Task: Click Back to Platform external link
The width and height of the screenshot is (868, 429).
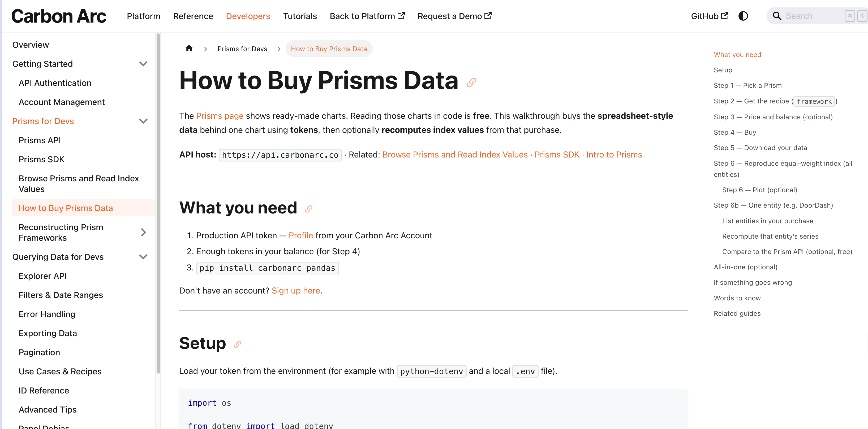Action: coord(367,16)
